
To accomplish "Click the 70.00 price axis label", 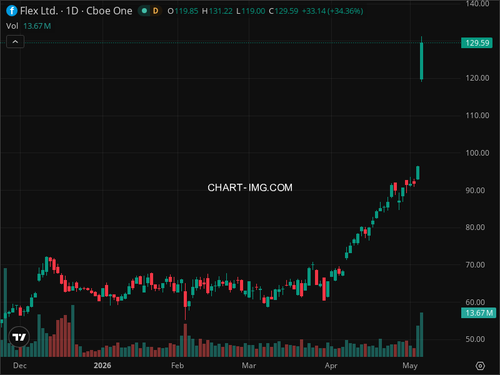I will coord(475,265).
